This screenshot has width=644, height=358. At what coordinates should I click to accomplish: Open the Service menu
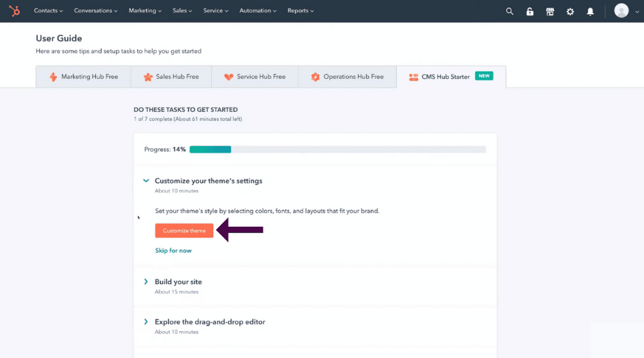point(216,11)
